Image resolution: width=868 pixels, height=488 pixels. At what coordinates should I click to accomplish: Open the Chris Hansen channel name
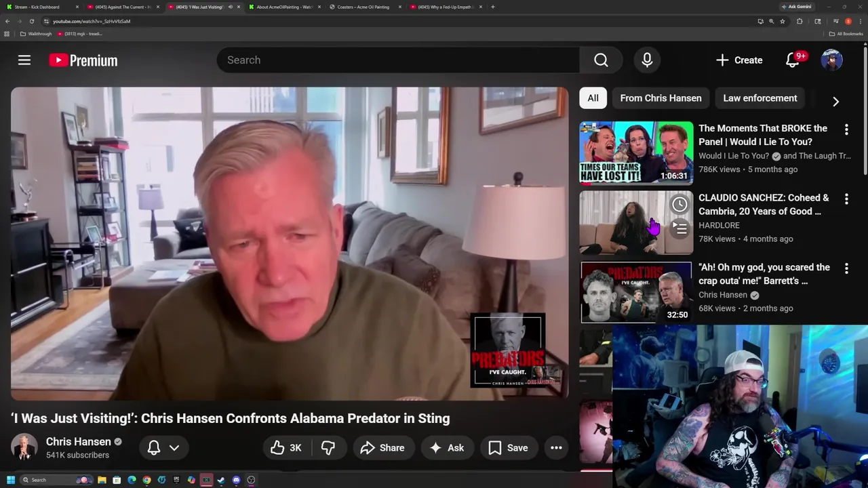pyautogui.click(x=78, y=441)
